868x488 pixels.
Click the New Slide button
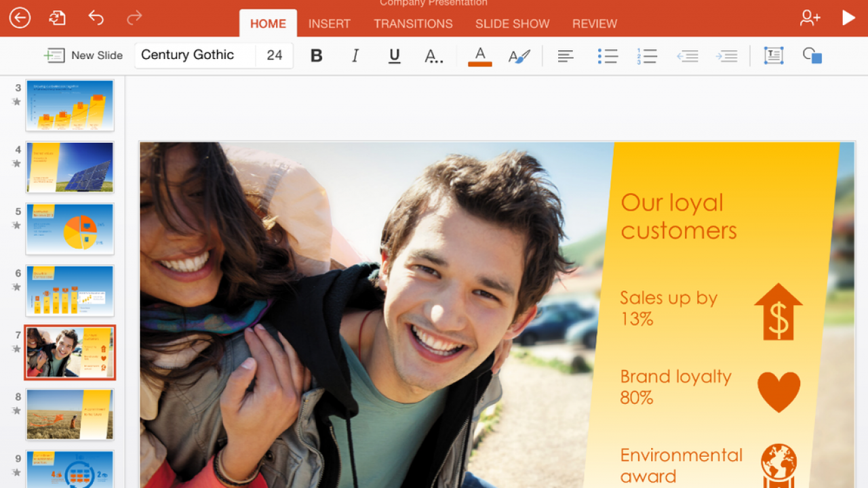[x=83, y=56]
